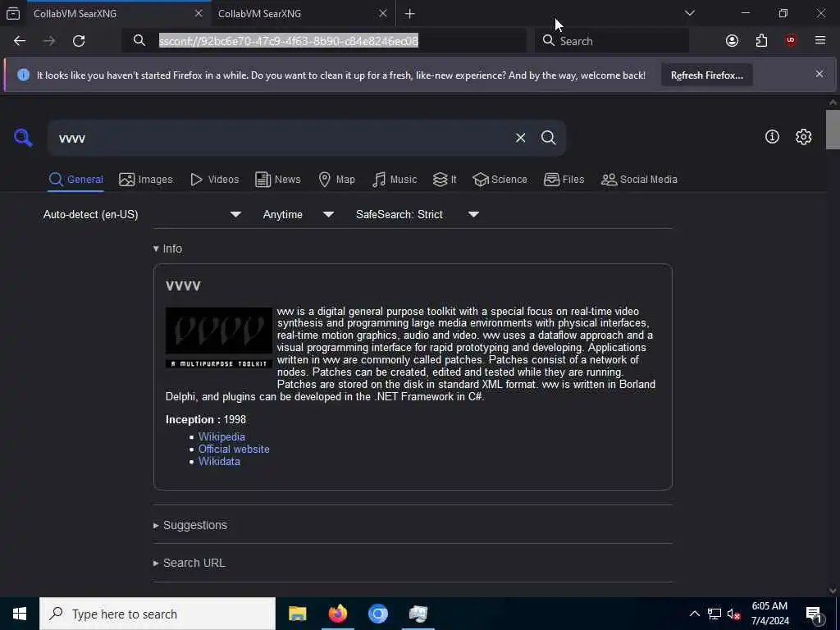Open Anytime time range dropdown
The height and width of the screenshot is (630, 840).
pos(299,214)
